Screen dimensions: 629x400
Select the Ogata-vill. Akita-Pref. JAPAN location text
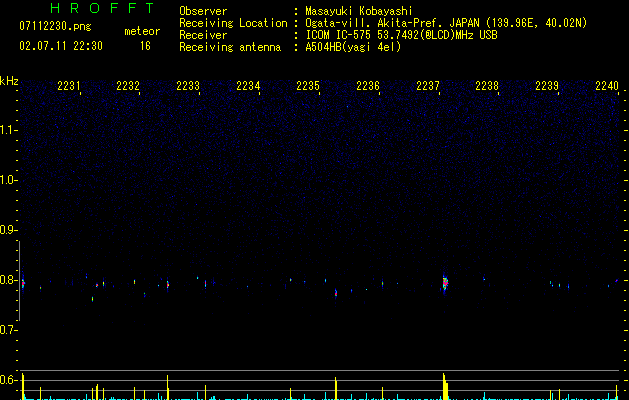pos(446,23)
